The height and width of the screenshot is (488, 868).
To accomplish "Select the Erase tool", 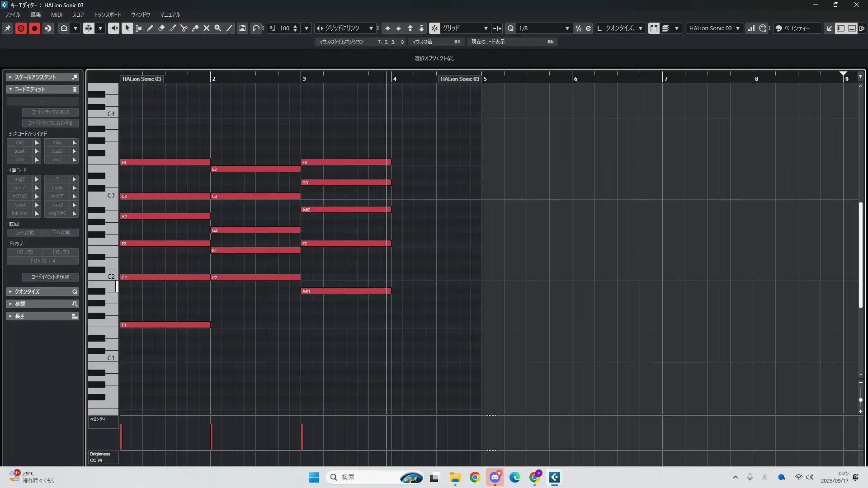I will 161,28.
